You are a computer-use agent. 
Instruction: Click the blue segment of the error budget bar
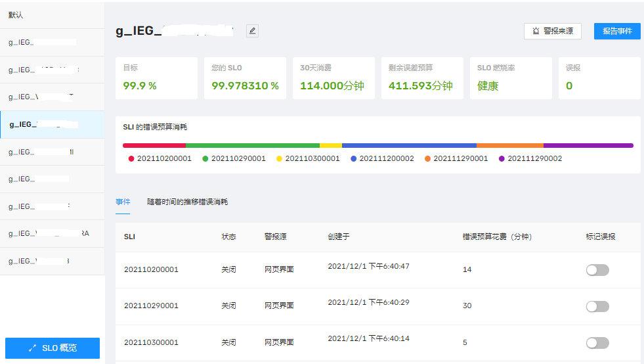409,146
